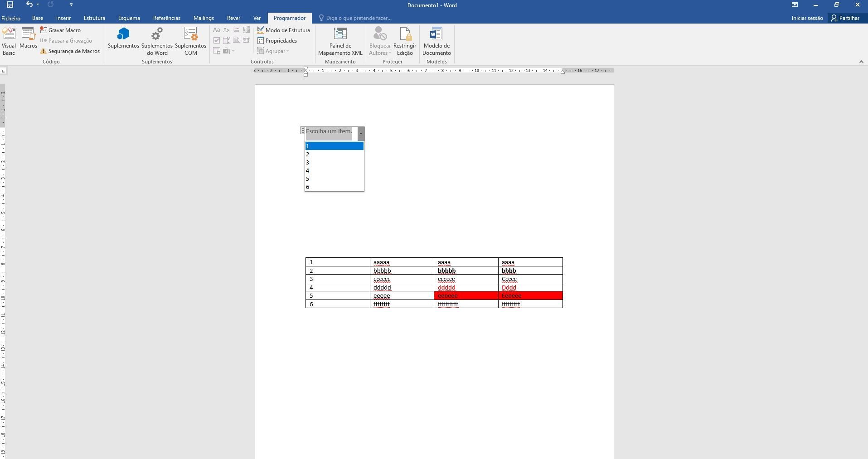Viewport: 868px width, 459px height.
Task: Open Propriedades of the control
Action: 277,41
